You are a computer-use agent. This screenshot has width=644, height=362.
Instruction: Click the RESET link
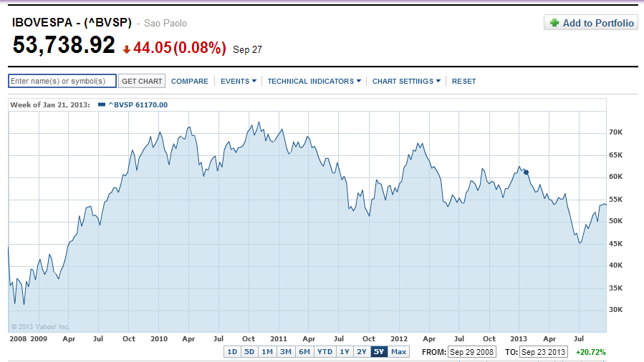point(463,81)
